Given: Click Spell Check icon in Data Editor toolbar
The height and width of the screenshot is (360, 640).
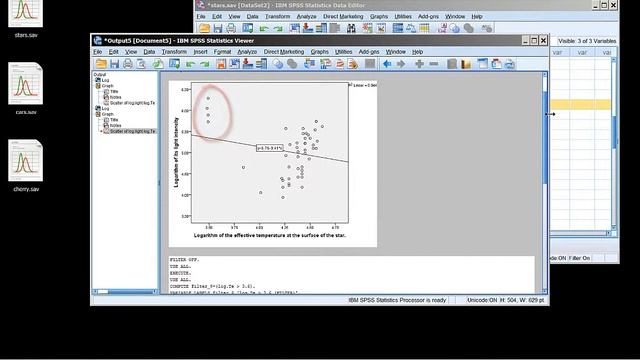Looking at the screenshot, I should pos(487,28).
